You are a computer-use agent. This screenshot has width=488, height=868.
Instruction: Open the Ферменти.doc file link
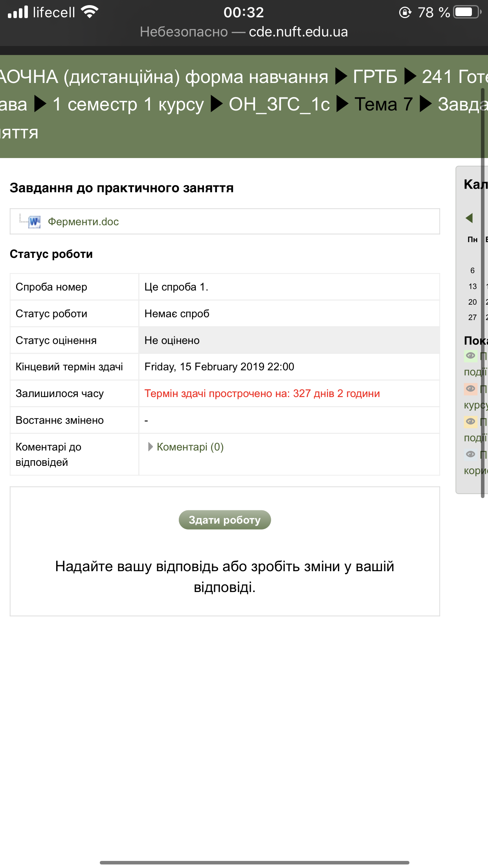pyautogui.click(x=83, y=222)
